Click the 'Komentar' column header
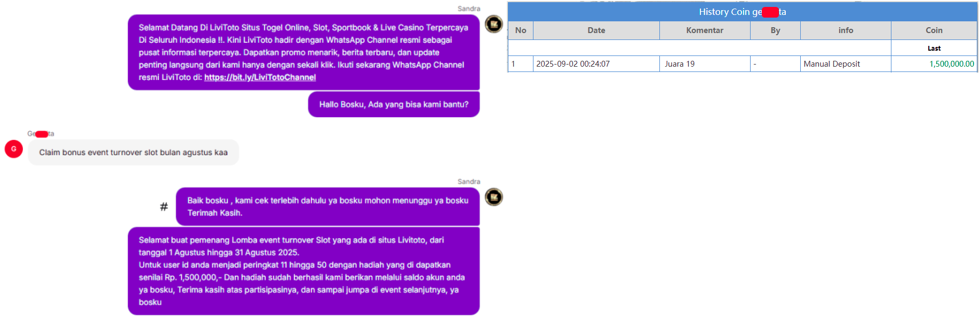 (x=705, y=30)
